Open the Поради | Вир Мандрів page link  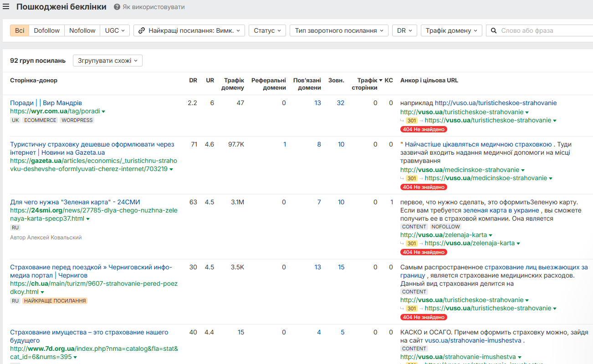pyautogui.click(x=46, y=103)
